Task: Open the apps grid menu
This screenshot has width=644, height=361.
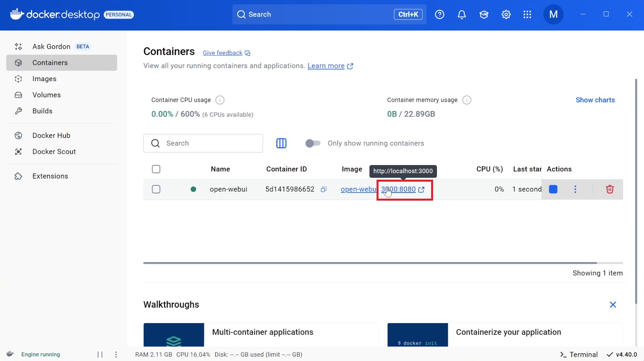Action: (x=527, y=15)
